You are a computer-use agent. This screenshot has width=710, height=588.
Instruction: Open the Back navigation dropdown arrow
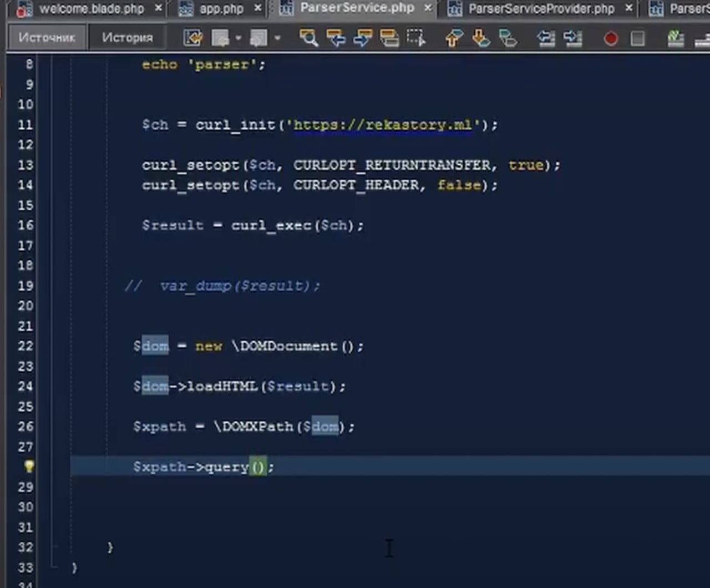click(x=238, y=38)
